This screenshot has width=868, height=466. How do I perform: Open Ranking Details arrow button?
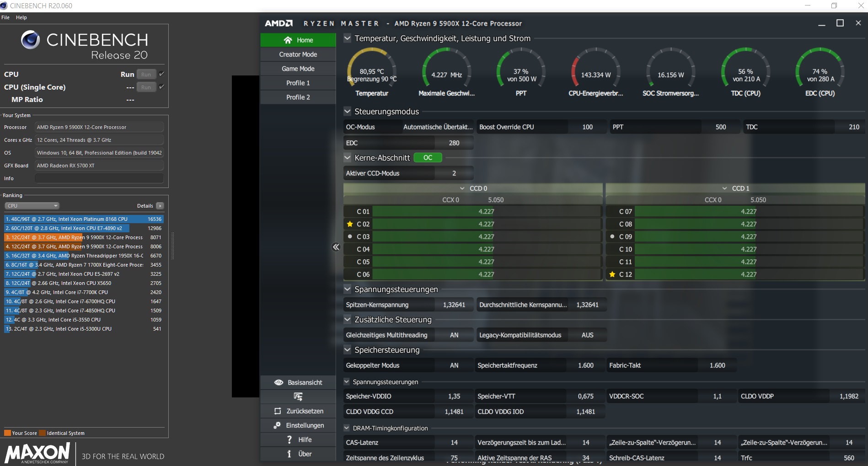[160, 206]
